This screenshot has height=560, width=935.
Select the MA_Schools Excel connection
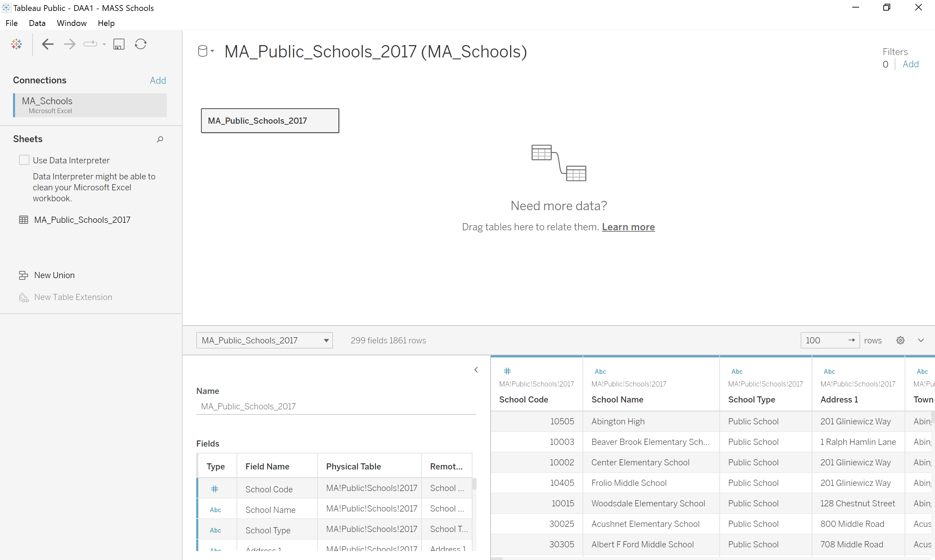(90, 105)
